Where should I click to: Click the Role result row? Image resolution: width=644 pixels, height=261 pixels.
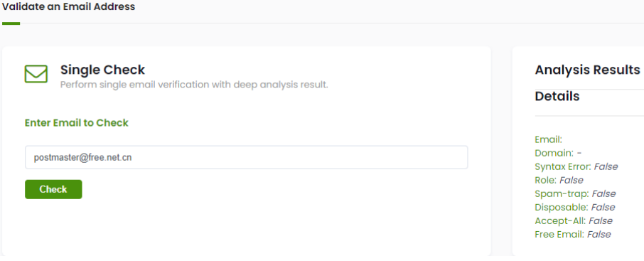tap(559, 181)
